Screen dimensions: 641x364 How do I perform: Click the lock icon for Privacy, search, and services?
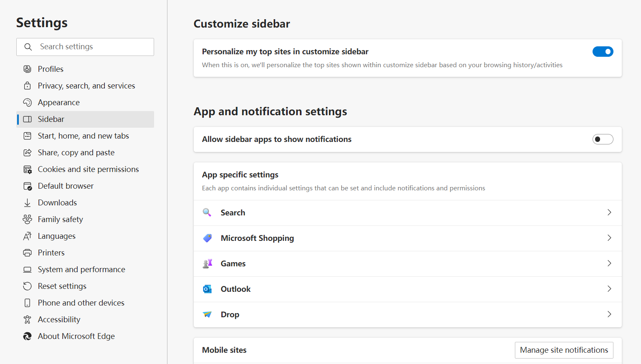tap(28, 86)
